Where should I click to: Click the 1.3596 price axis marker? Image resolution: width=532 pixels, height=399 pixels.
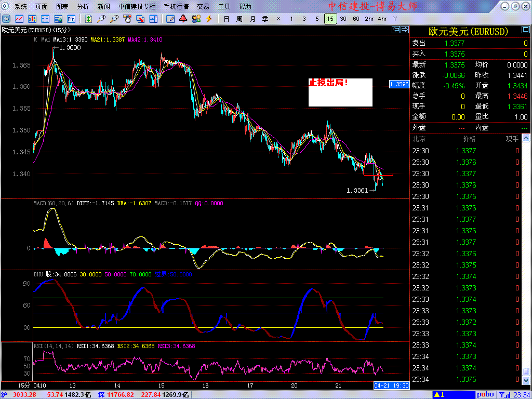tap(399, 84)
